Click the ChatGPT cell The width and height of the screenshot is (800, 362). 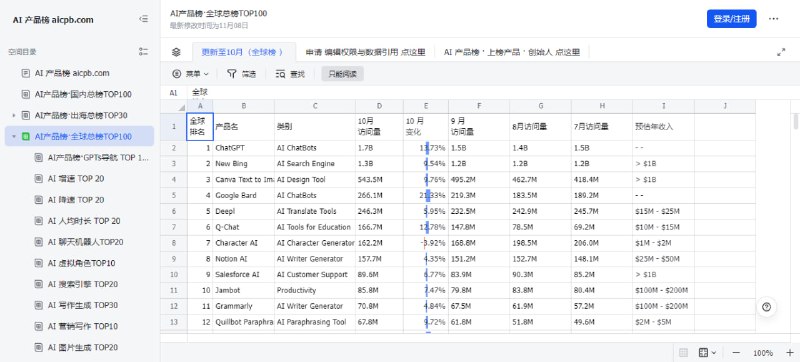243,148
